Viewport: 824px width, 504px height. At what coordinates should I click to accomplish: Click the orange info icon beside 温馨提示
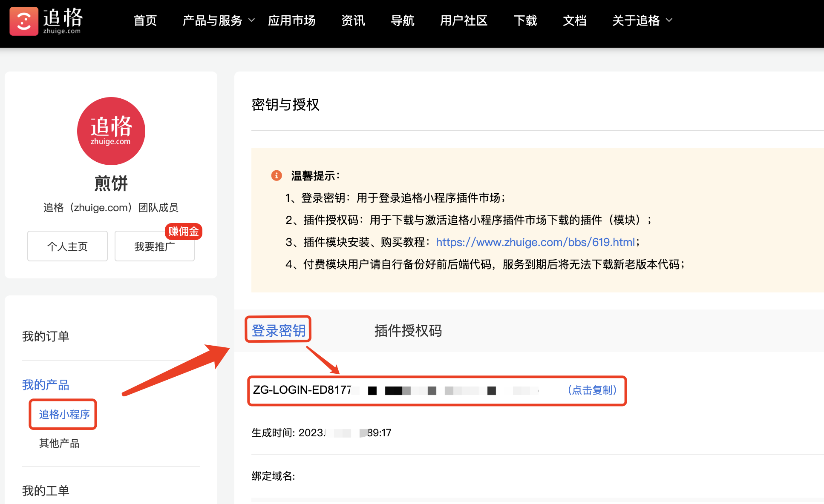[x=277, y=175]
